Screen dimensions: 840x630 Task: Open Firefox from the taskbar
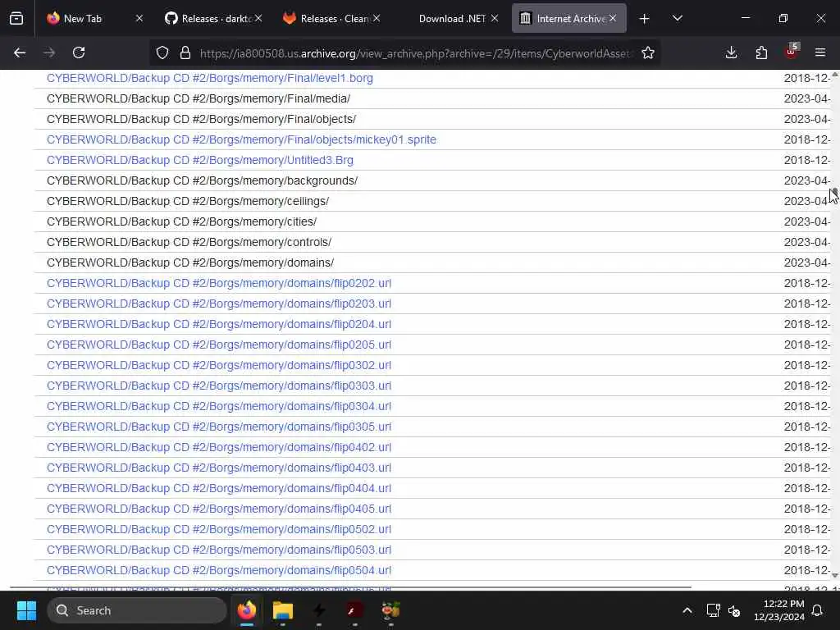[x=247, y=610]
